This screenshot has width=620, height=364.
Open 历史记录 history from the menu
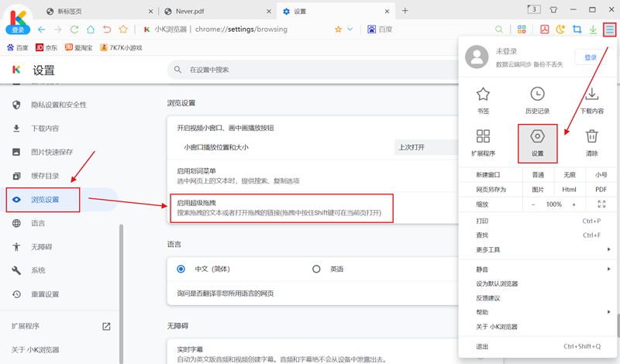pyautogui.click(x=537, y=94)
